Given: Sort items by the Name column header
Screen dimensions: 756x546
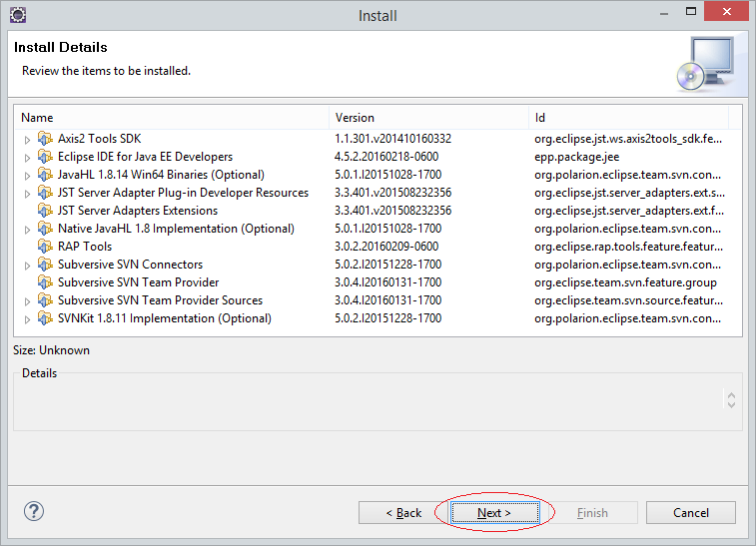Looking at the screenshot, I should 172,118.
